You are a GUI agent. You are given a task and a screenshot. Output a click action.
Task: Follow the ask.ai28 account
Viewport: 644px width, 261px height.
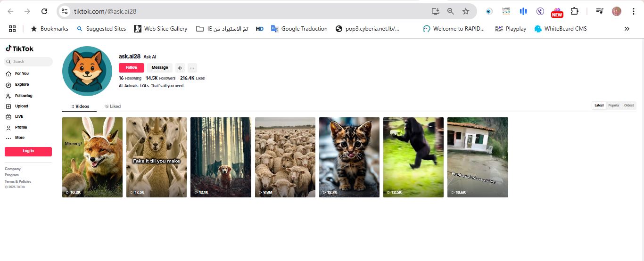pos(132,68)
